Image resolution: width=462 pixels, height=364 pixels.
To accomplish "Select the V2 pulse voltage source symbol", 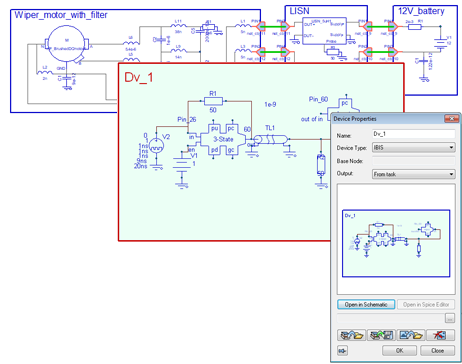I will 156,147.
